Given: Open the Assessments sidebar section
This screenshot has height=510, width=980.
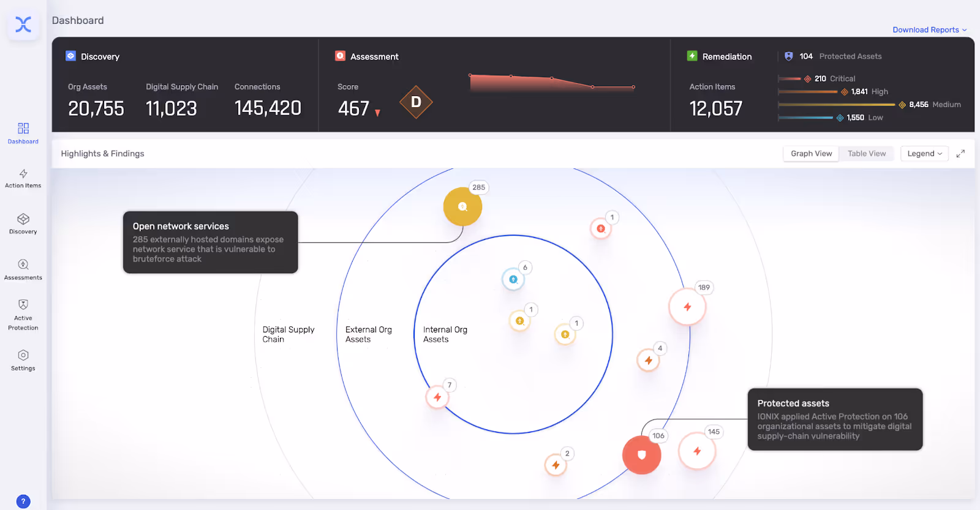Looking at the screenshot, I should (x=23, y=269).
